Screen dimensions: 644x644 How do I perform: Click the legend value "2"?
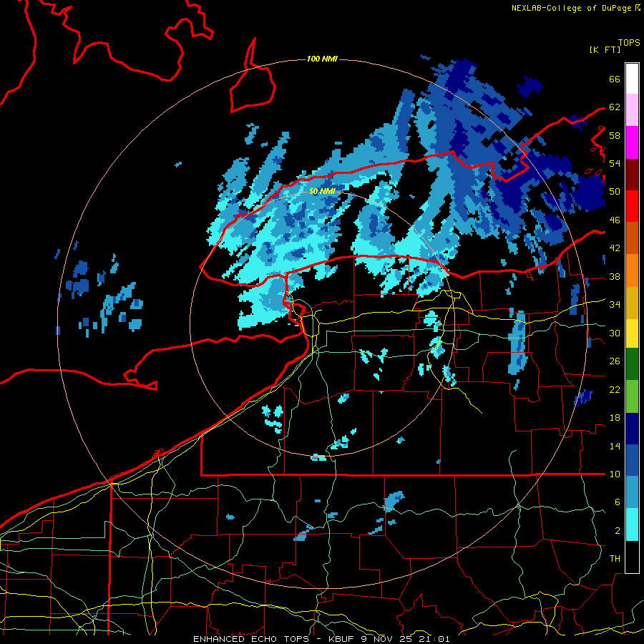618,531
